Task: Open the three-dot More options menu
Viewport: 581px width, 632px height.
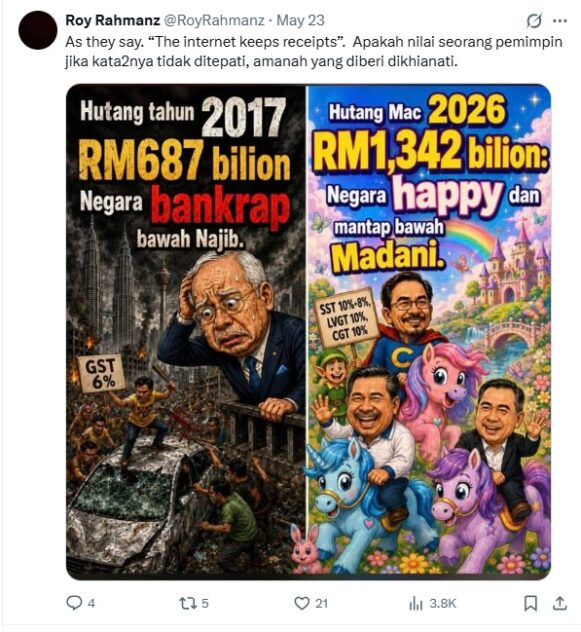Action: point(560,21)
